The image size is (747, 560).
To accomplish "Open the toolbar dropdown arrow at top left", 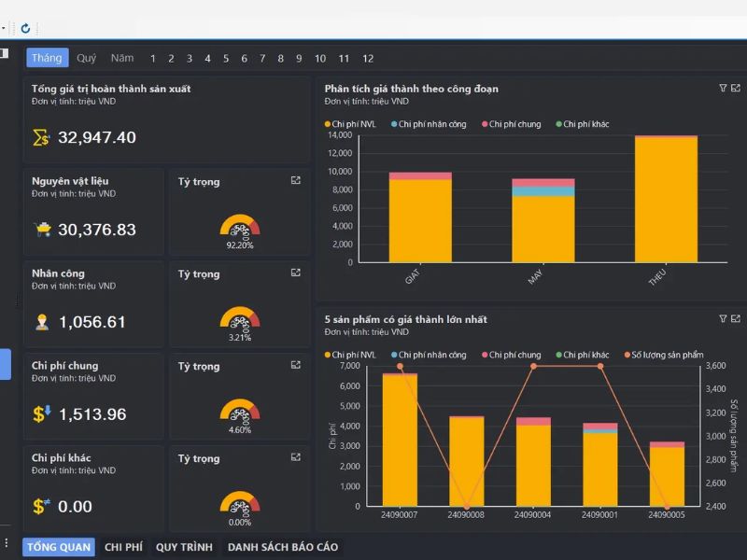I will [4, 28].
